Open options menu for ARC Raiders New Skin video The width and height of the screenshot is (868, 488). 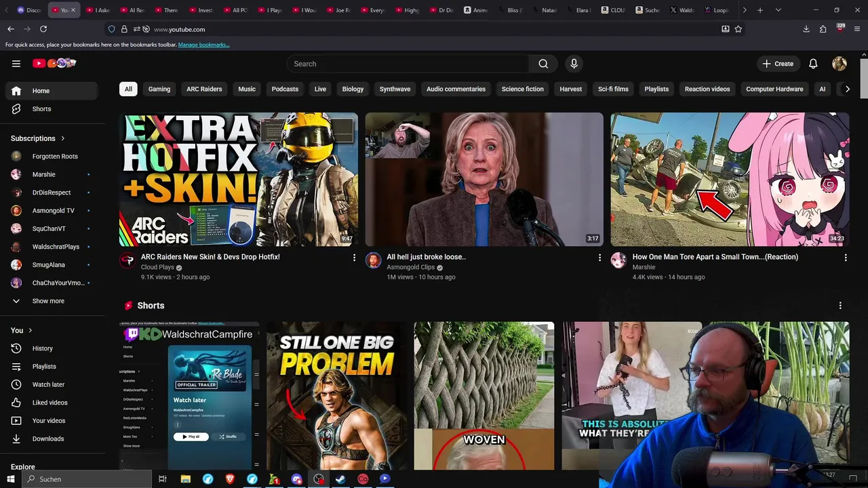[354, 258]
